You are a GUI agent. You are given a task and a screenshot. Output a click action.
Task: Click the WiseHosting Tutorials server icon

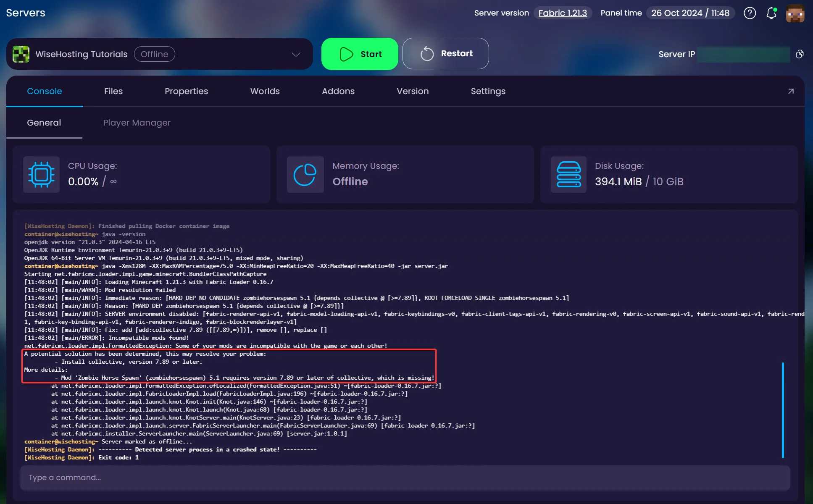point(21,54)
